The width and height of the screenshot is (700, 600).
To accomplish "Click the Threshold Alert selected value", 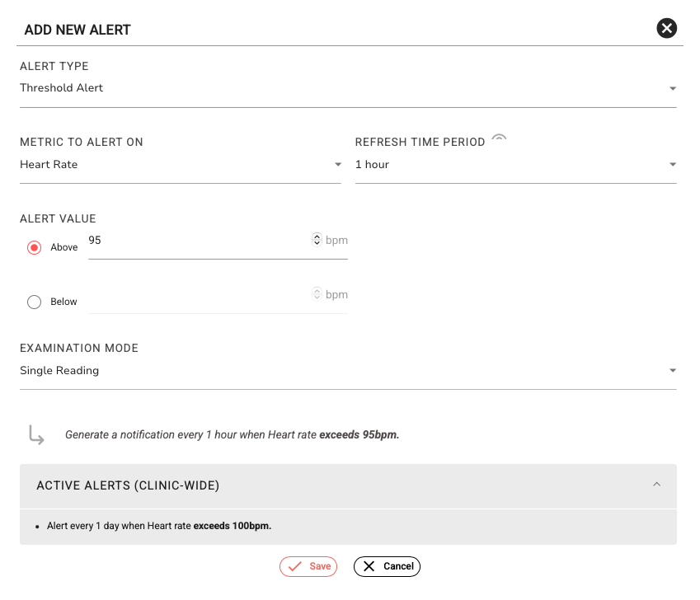I will (62, 88).
